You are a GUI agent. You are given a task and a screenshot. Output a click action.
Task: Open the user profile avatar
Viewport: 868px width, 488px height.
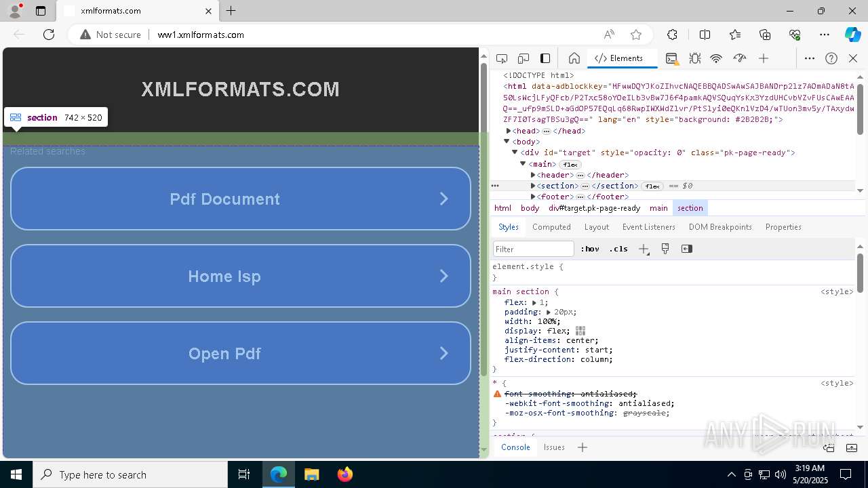15,11
